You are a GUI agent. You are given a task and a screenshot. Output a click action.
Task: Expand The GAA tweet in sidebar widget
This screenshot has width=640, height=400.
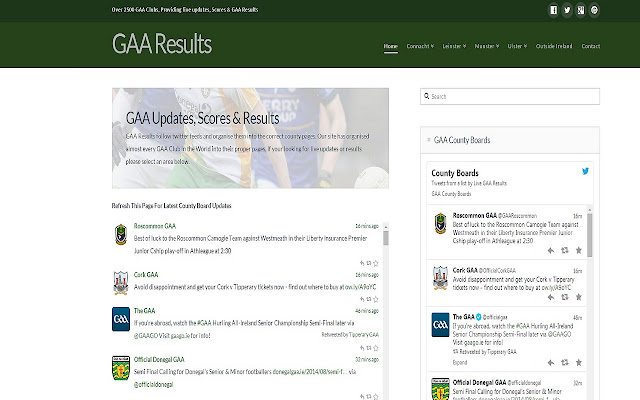tap(460, 362)
